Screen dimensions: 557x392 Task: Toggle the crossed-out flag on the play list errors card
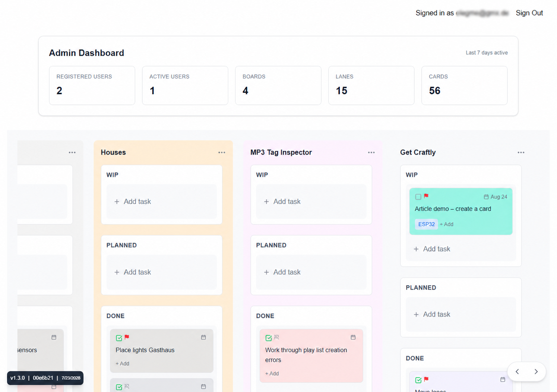pyautogui.click(x=276, y=337)
